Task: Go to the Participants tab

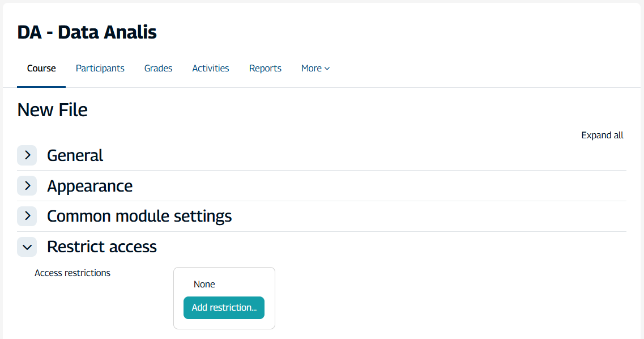Action: 100,68
